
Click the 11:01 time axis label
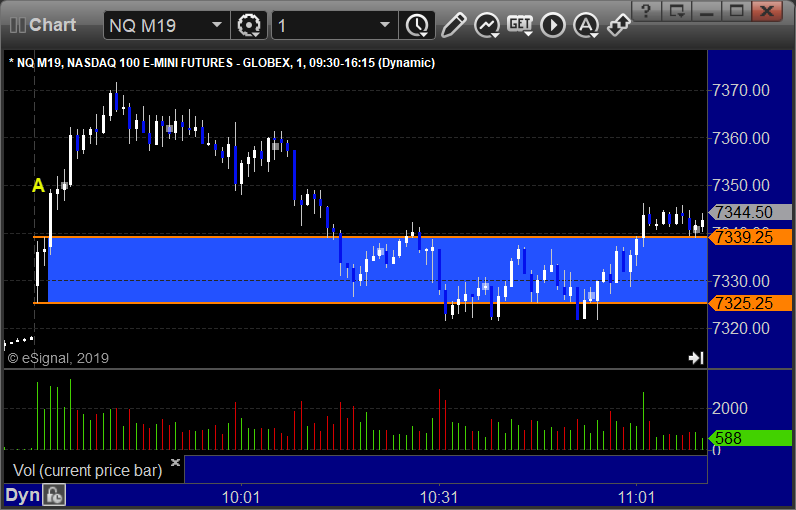(x=636, y=497)
